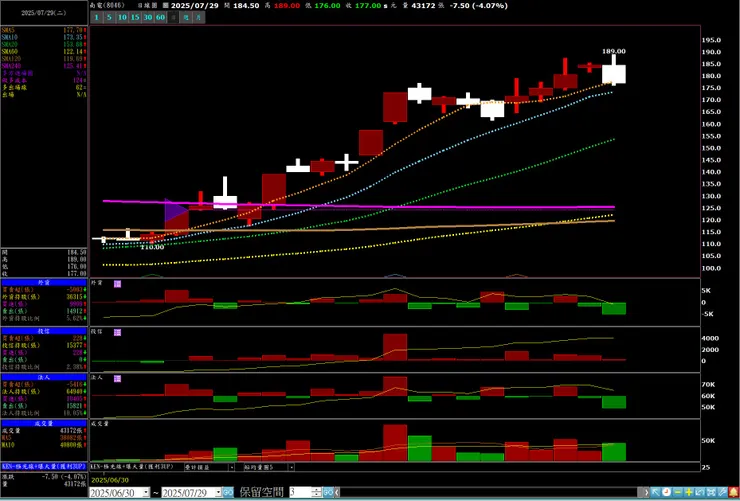Click the 189.00 high price label on chart
The width and height of the screenshot is (740, 501).
coord(614,51)
